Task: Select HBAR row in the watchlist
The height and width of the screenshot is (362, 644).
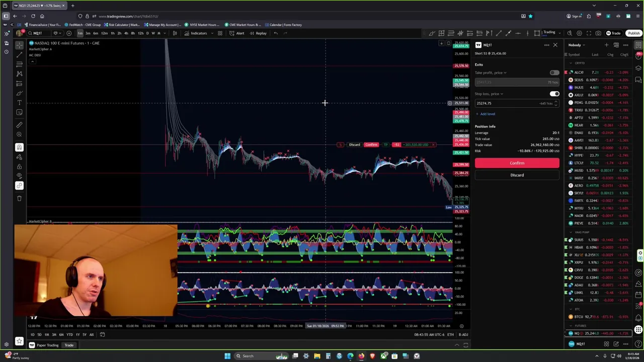Action: tap(599, 247)
